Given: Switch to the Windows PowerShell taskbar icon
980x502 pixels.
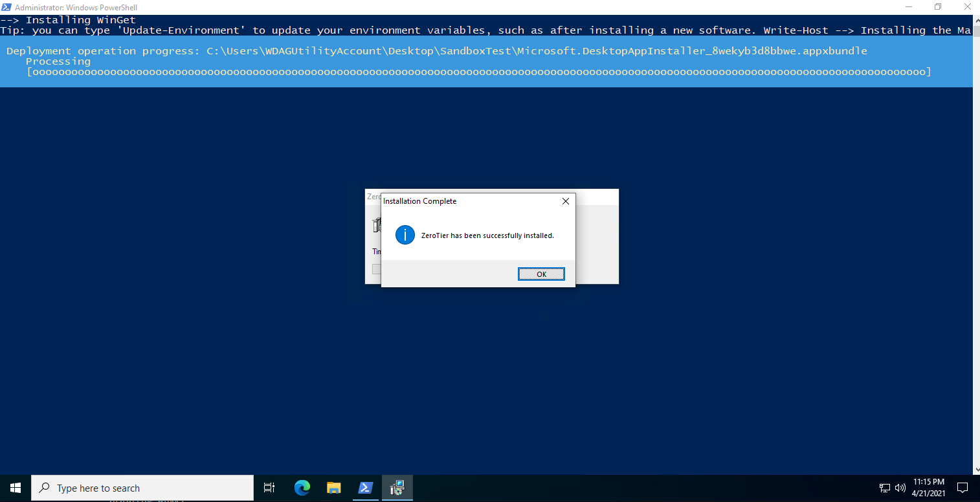Looking at the screenshot, I should coord(365,487).
